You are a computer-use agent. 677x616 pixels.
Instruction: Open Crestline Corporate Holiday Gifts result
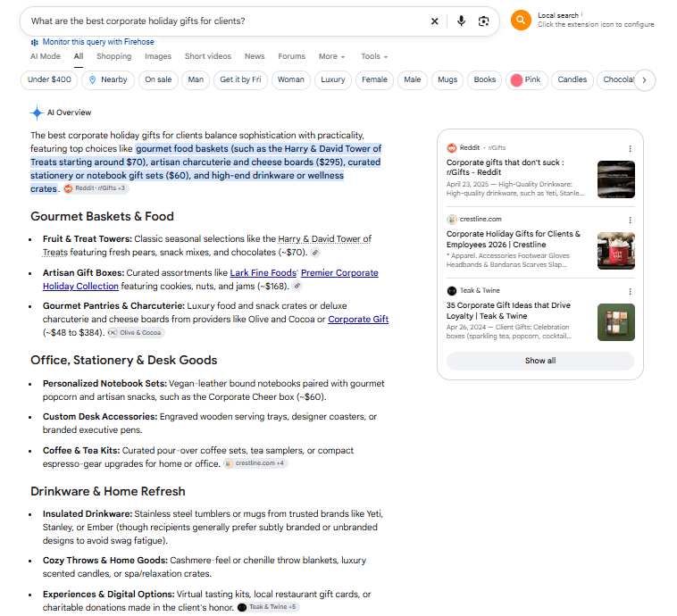coord(514,239)
